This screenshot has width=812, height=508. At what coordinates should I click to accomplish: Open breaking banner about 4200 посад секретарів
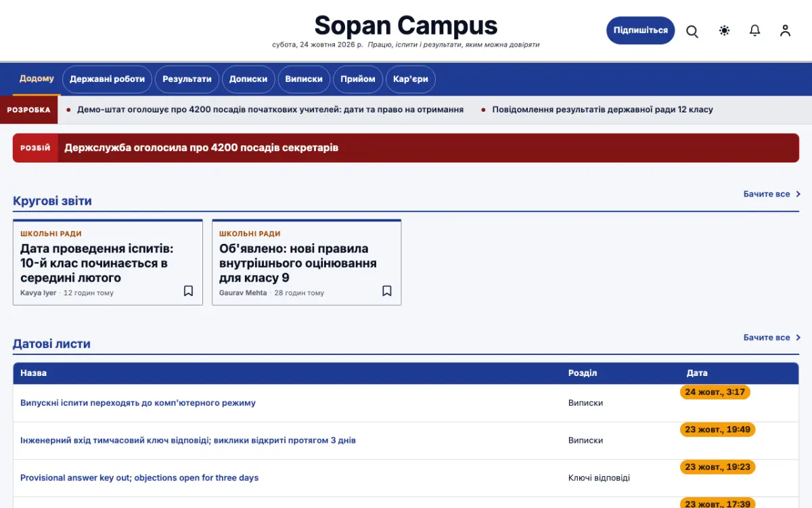coord(201,148)
